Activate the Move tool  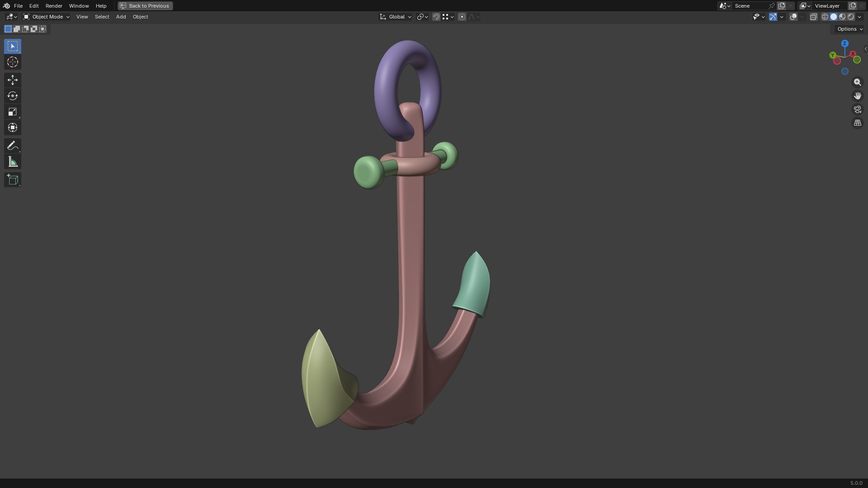(13, 80)
